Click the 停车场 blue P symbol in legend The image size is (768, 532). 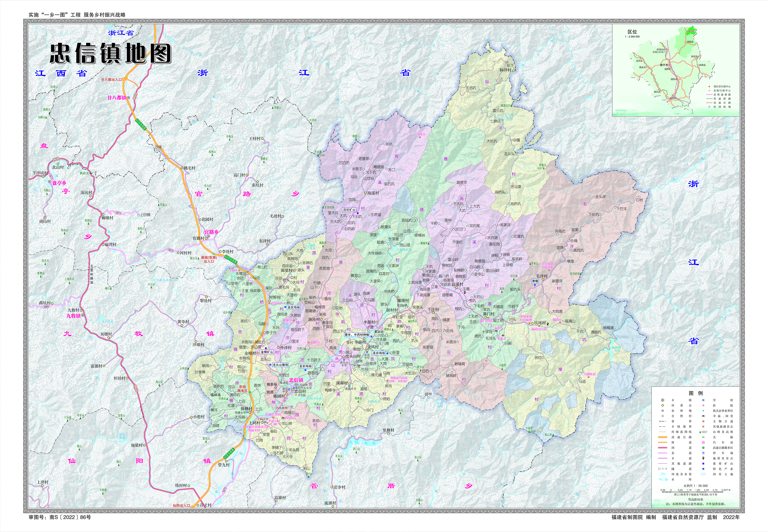[x=703, y=453]
